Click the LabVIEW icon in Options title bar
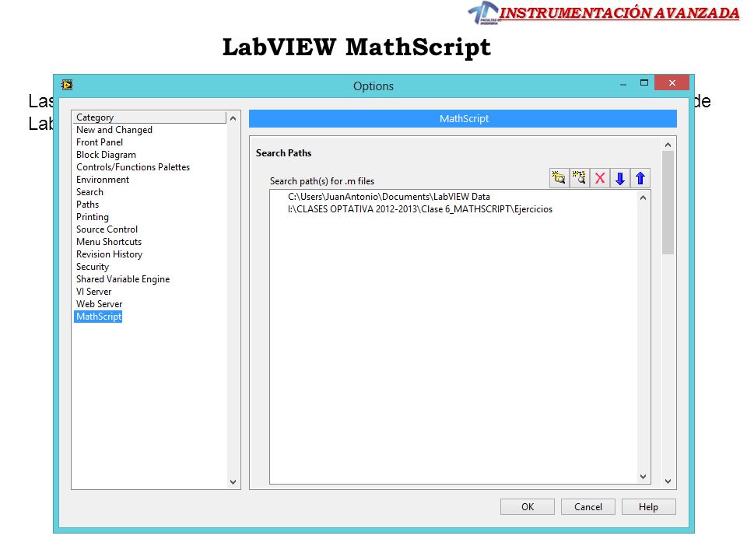 (67, 86)
